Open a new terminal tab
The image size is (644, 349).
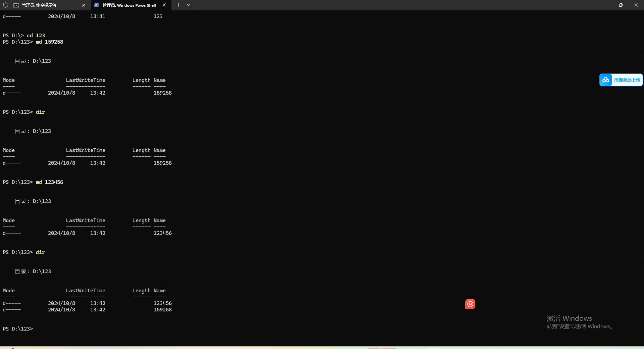click(178, 5)
